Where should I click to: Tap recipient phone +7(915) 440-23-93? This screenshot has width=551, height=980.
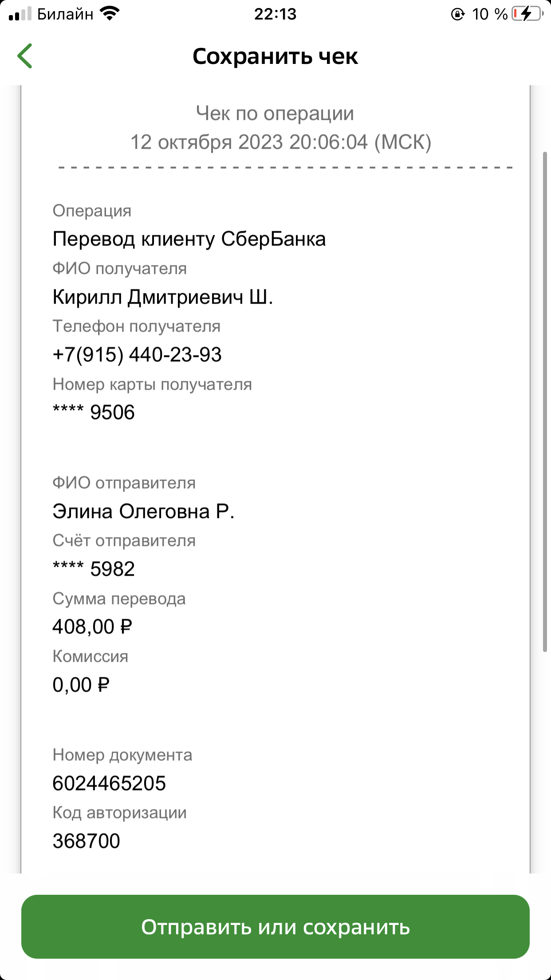[x=137, y=355]
